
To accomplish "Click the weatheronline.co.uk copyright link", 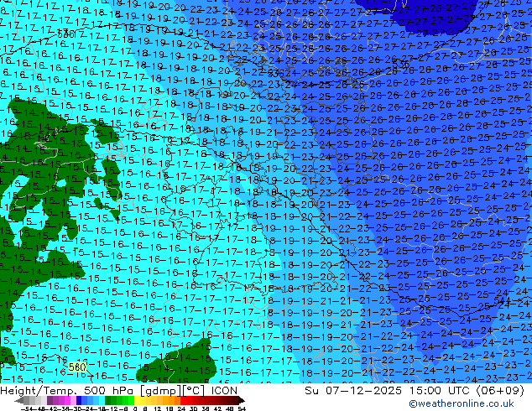I will pos(461,403).
